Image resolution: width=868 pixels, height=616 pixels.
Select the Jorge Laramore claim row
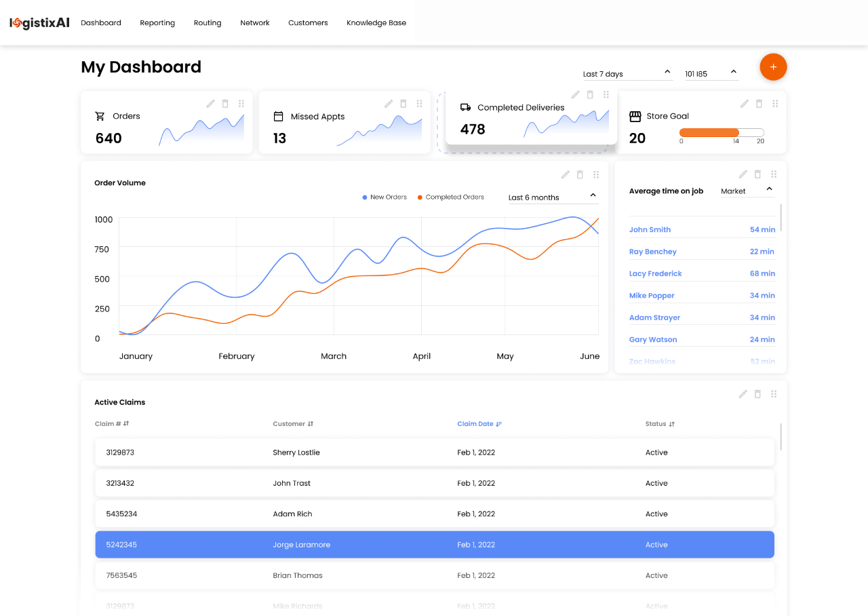(435, 545)
